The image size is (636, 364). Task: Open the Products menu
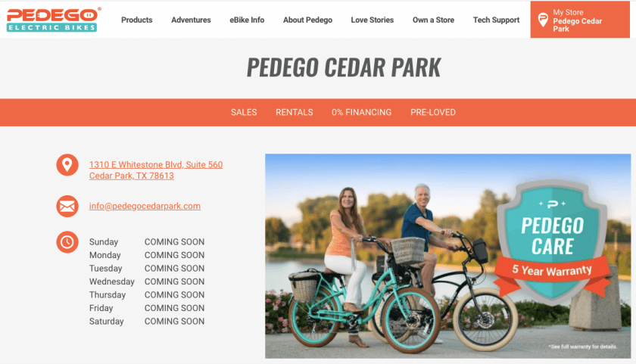tap(137, 20)
